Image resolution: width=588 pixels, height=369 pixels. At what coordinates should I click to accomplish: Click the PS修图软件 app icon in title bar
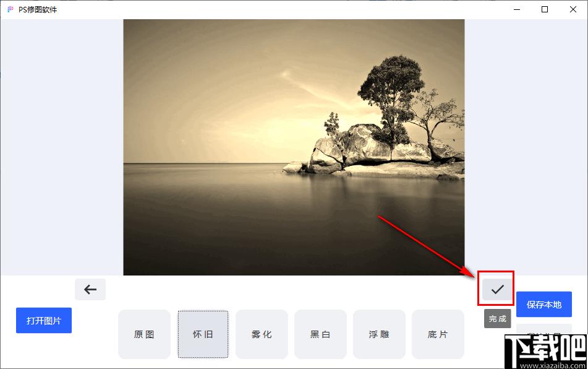pos(10,9)
